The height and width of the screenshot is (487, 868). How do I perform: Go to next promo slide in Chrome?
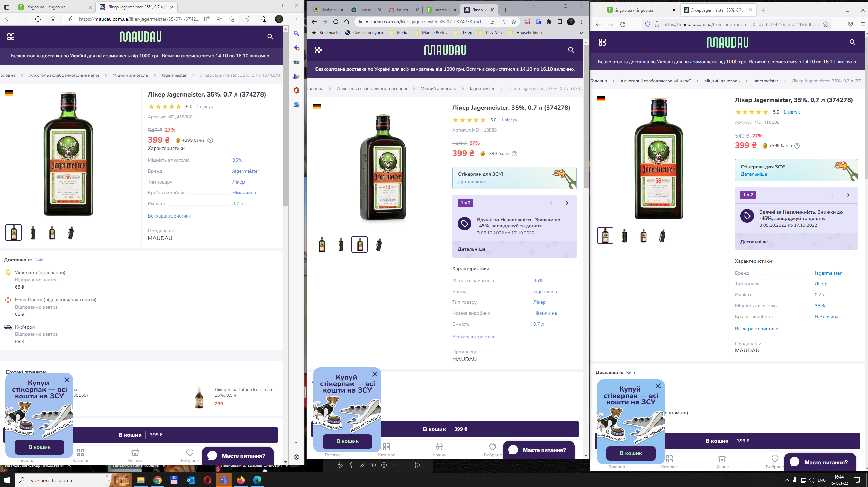[x=567, y=203]
